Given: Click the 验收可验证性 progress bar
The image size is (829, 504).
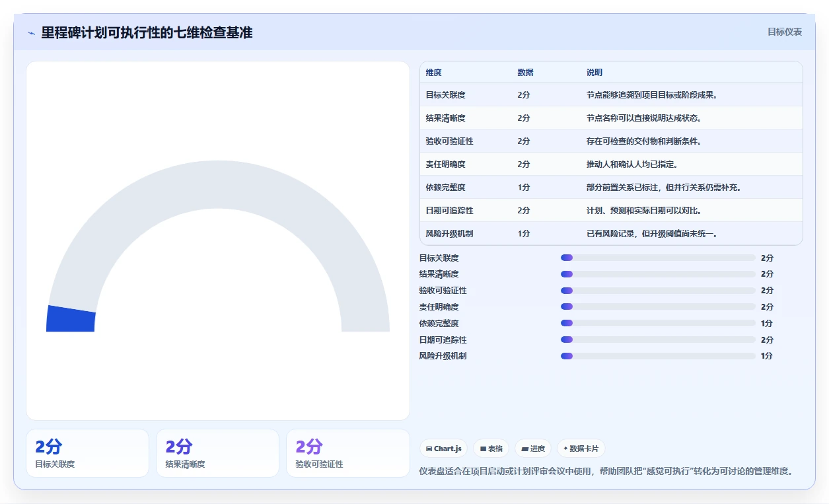Looking at the screenshot, I should 658,291.
